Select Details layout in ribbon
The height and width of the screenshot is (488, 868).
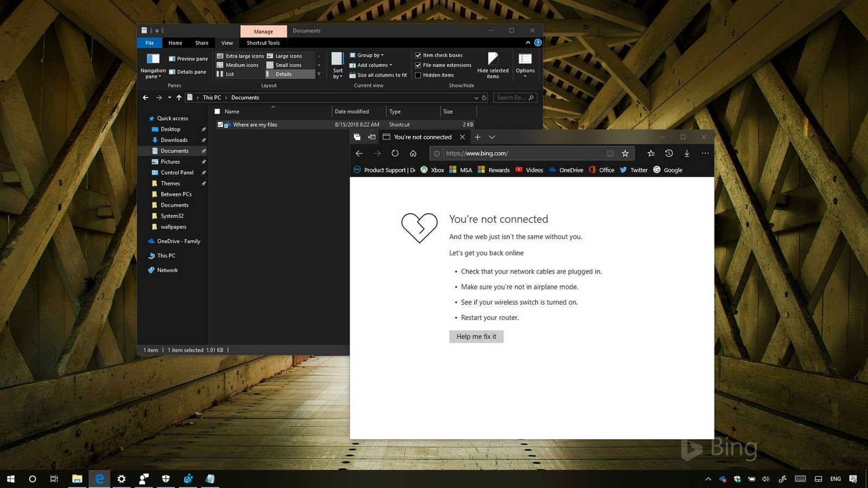[x=290, y=74]
